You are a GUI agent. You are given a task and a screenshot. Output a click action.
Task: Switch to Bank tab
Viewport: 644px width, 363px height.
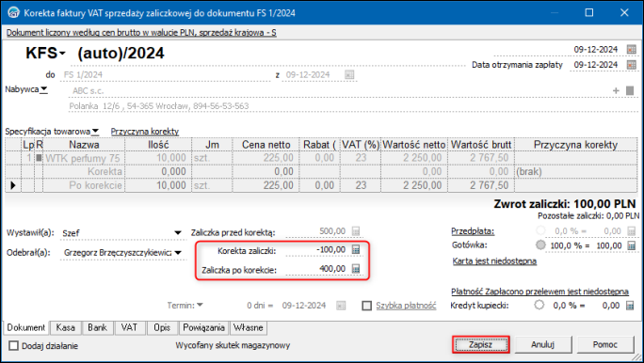(x=97, y=327)
